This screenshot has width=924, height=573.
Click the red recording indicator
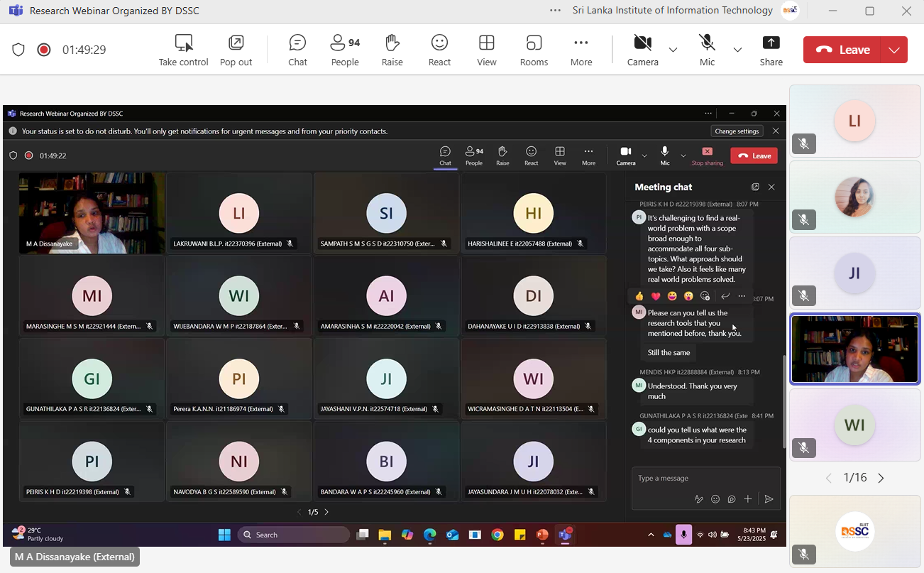[x=44, y=50]
